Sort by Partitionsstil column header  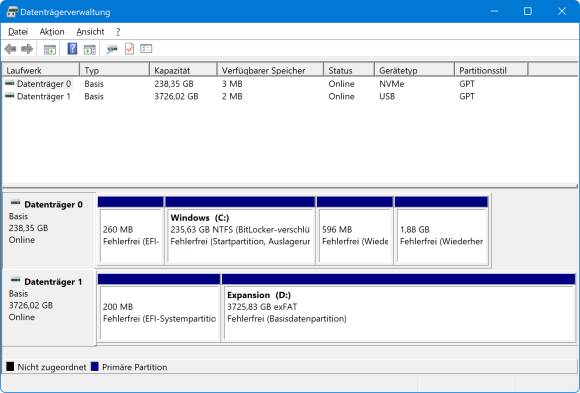pos(491,70)
